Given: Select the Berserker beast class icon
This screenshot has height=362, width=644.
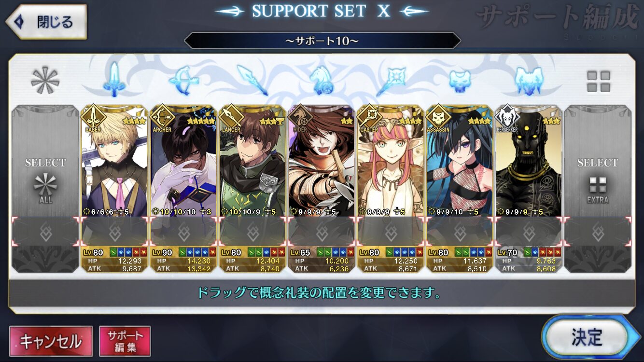Looking at the screenshot, I should 529,80.
